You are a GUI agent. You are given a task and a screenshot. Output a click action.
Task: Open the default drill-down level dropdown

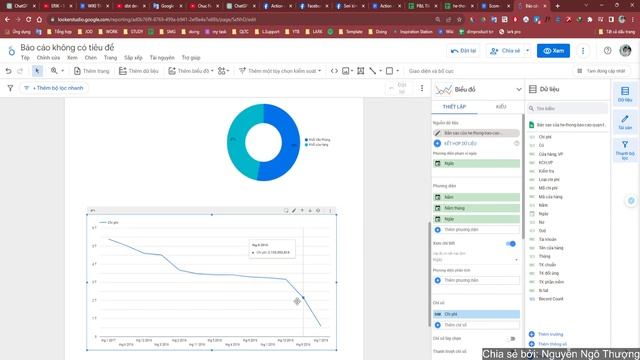476,260
